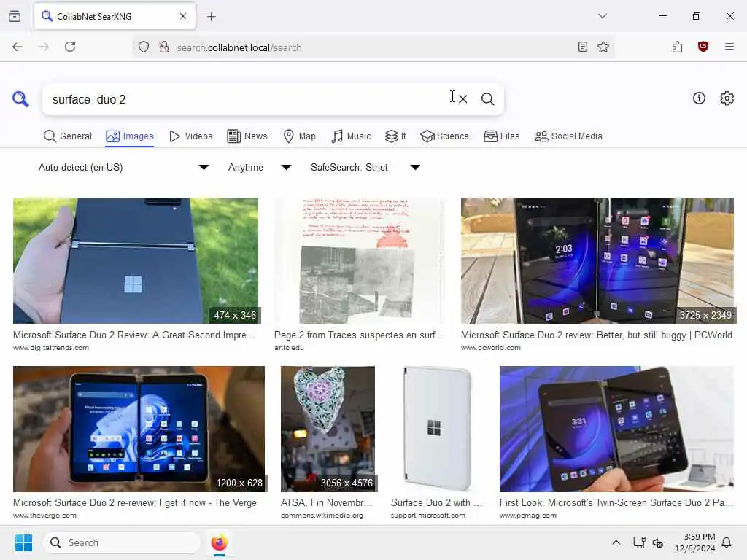
Task: Open the Anytime time range dropdown
Action: 260,167
